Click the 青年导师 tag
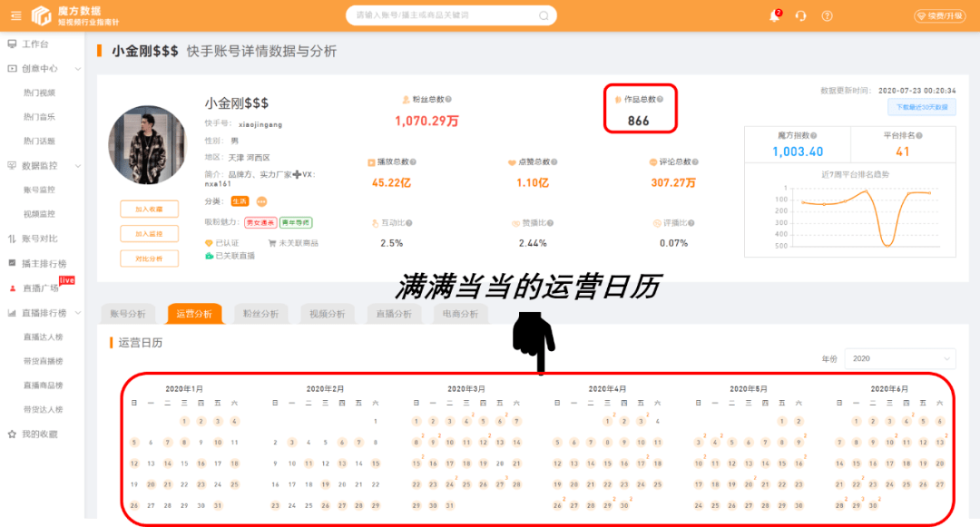This screenshot has width=980, height=527. [296, 222]
